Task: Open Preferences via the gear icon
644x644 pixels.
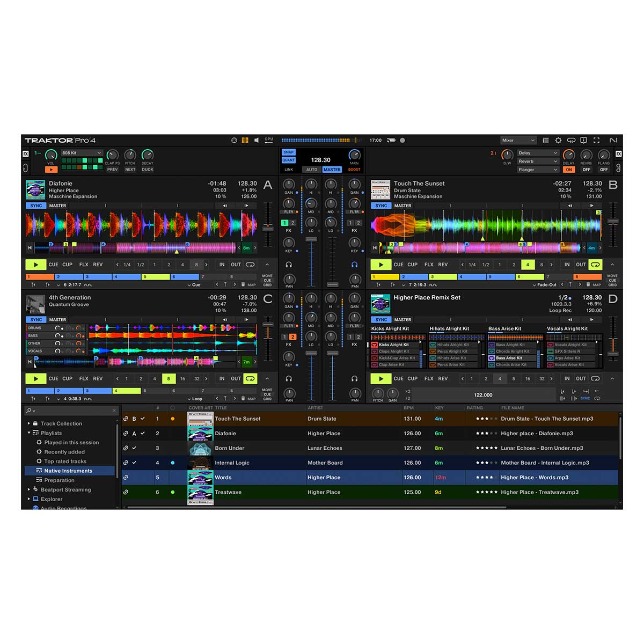Action: point(558,140)
